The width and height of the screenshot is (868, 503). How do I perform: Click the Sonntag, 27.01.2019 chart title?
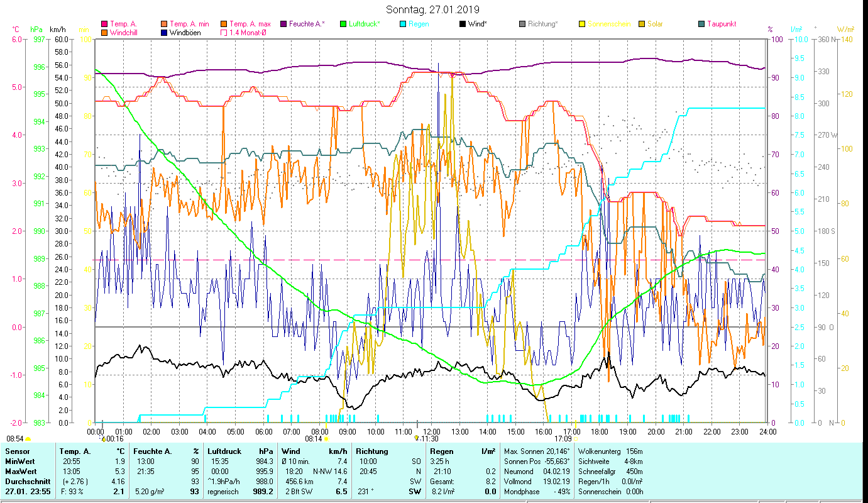[433, 9]
